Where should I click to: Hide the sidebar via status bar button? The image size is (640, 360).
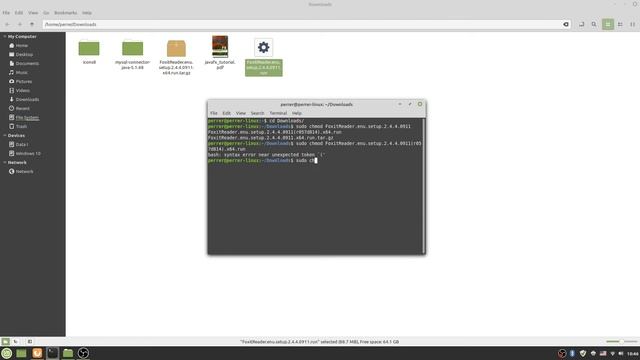(x=30, y=341)
